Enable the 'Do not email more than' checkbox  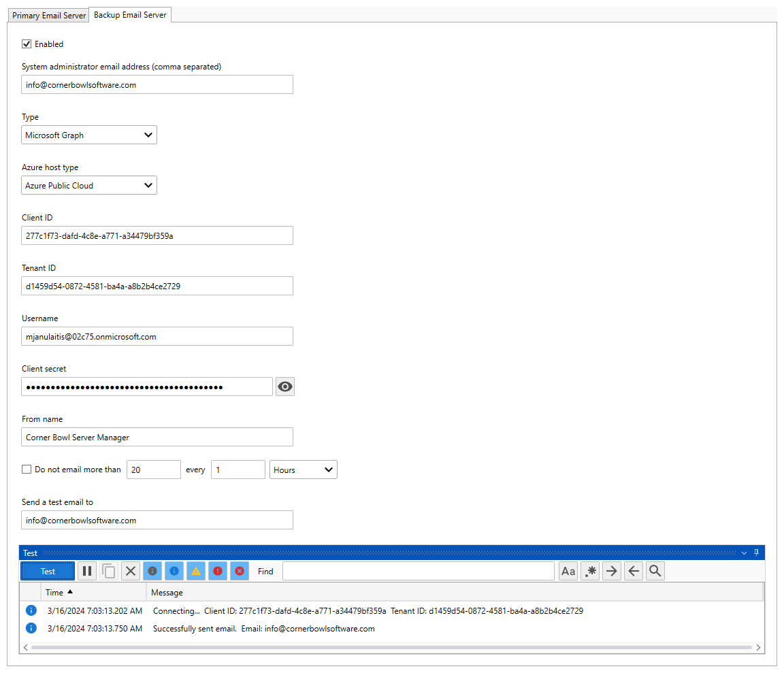pyautogui.click(x=27, y=469)
